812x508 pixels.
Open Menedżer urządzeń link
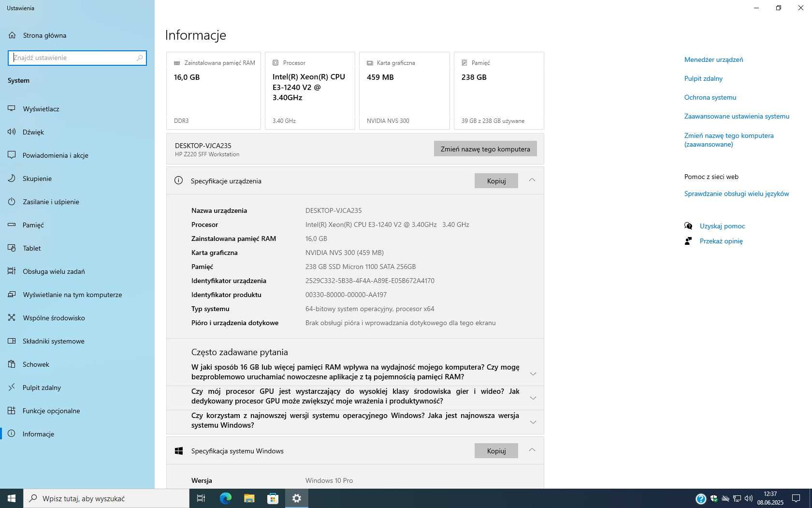tap(713, 60)
